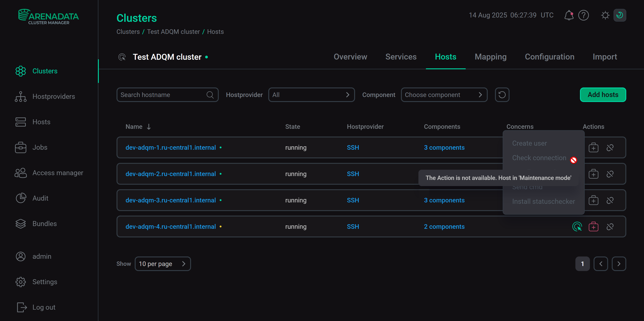Switch to the Mapping tab
Image resolution: width=644 pixels, height=321 pixels.
tap(490, 57)
